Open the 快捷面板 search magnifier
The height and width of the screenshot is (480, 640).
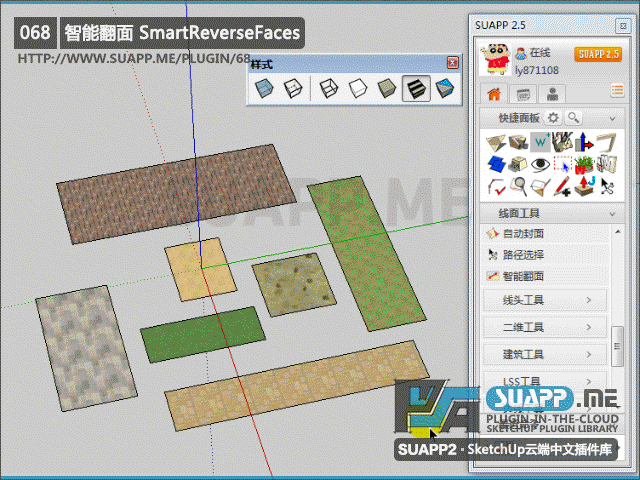(573, 118)
